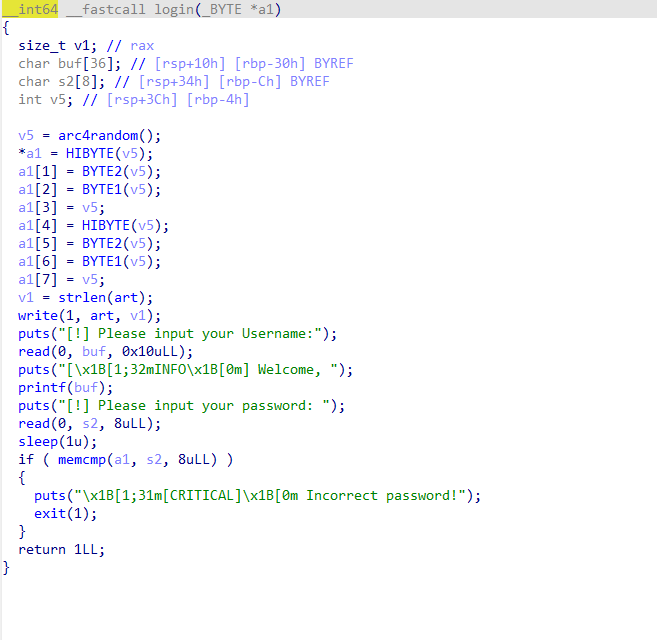Click the return 1LL statement
Viewport: 657px width, 640px height.
(61, 550)
